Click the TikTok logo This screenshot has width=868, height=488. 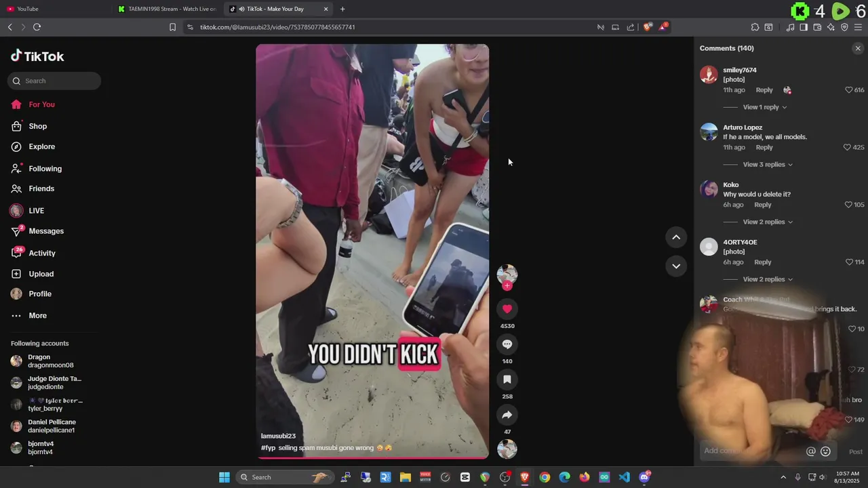[x=37, y=56]
